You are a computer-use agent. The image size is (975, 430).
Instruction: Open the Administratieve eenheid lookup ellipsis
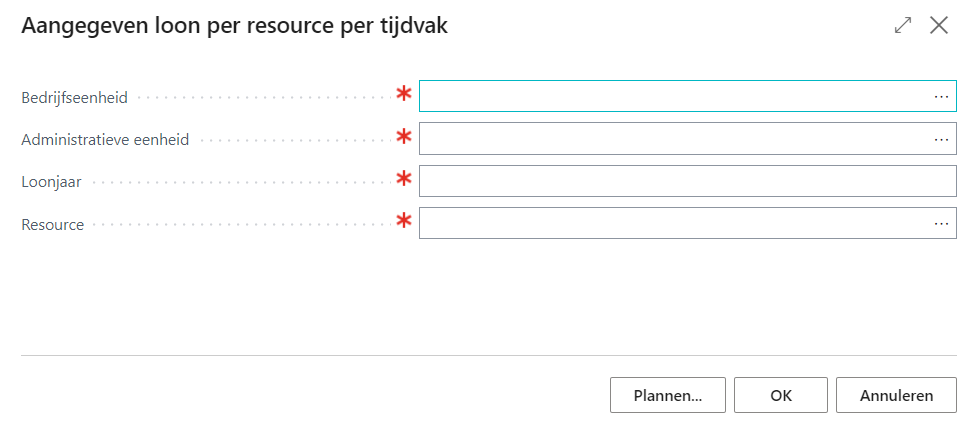point(941,139)
